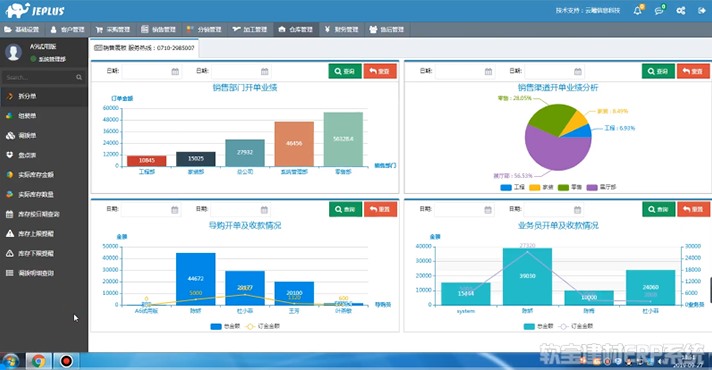The width and height of the screenshot is (712, 370).
Task: Click the JEPLUS elephant logo
Action: coord(35,10)
